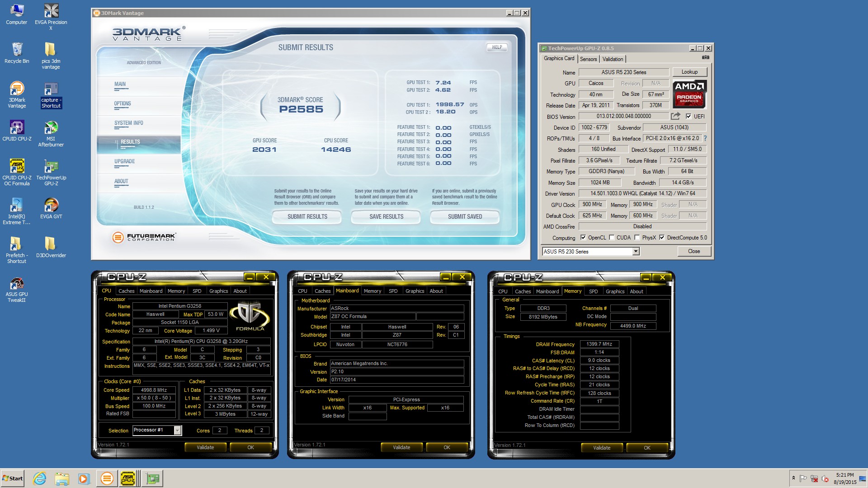Screen dimensions: 868x488
Task: Open the pics 3dm vantage folder
Action: click(x=51, y=56)
